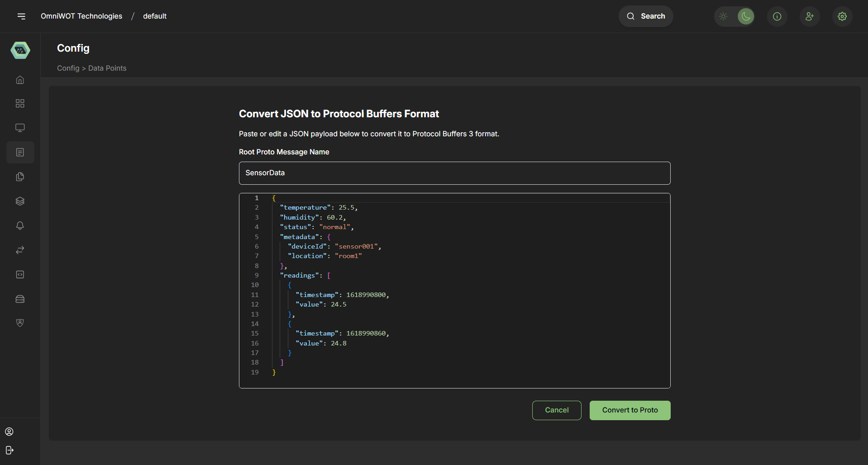Switch to light theme with the sun toggle
868x465 pixels.
723,16
